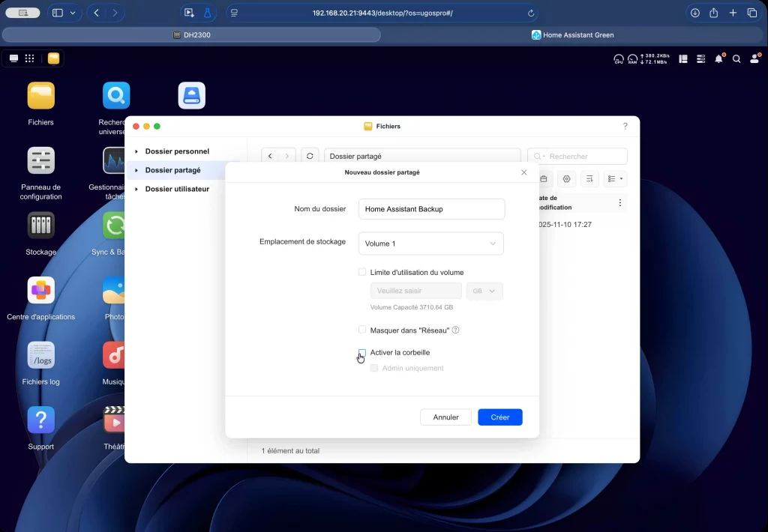The height and width of the screenshot is (532, 768).
Task: Open the Fichiers log app
Action: (x=41, y=355)
